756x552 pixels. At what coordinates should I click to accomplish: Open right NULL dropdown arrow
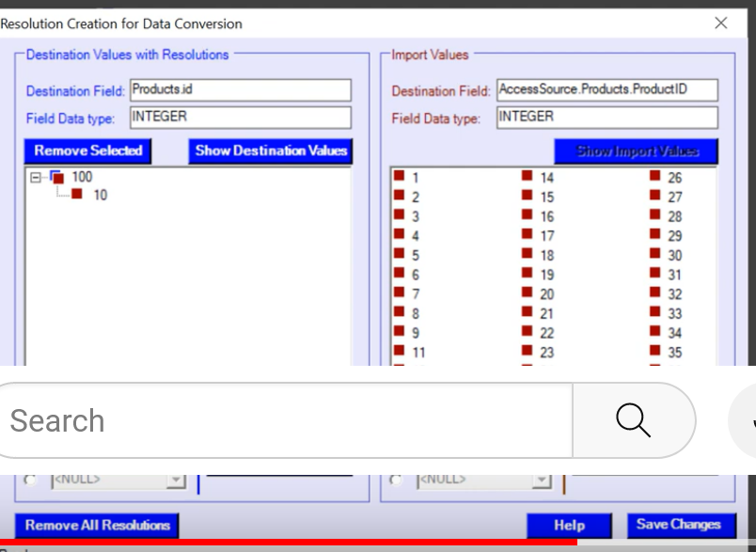pyautogui.click(x=542, y=481)
